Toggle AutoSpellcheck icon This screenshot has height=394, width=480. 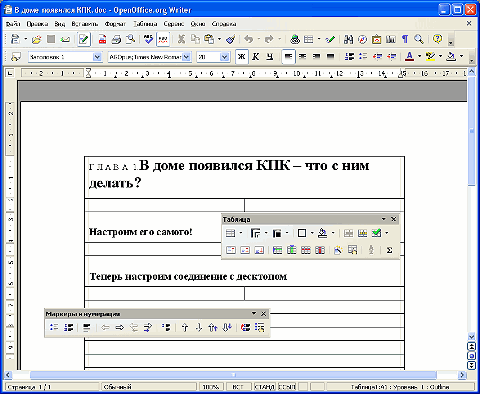163,39
